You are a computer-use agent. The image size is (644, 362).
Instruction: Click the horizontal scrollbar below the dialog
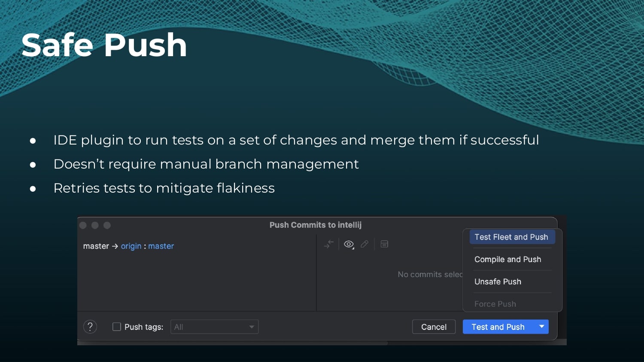click(x=233, y=343)
